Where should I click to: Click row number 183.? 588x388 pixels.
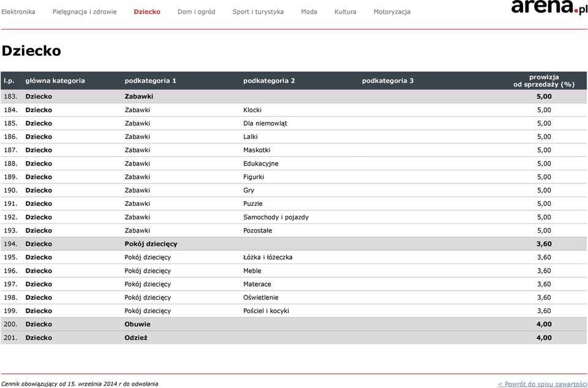(10, 96)
